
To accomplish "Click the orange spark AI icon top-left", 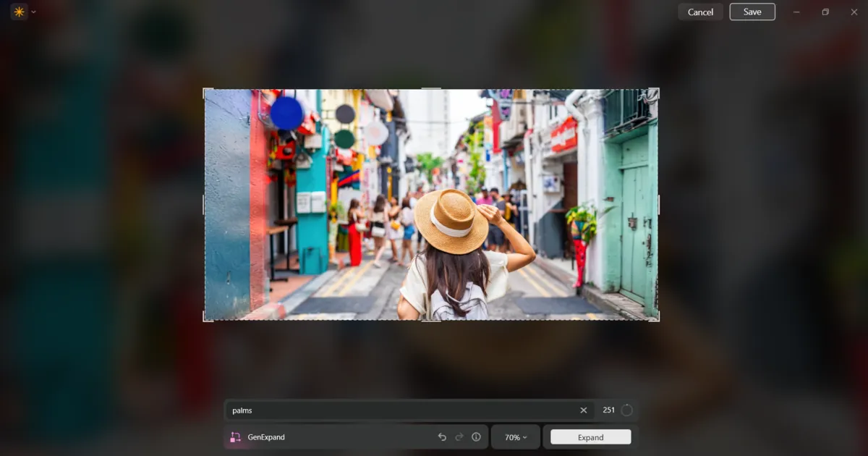I will click(18, 12).
